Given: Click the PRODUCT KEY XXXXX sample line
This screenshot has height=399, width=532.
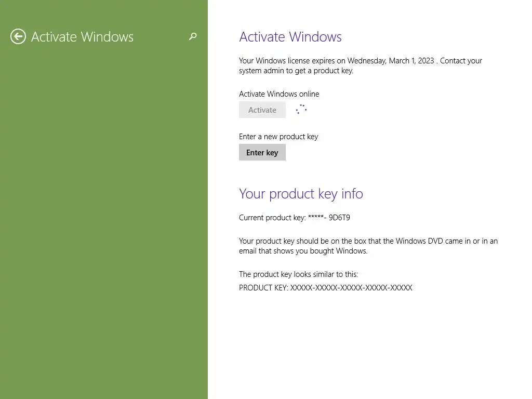Looking at the screenshot, I should pyautogui.click(x=325, y=288).
